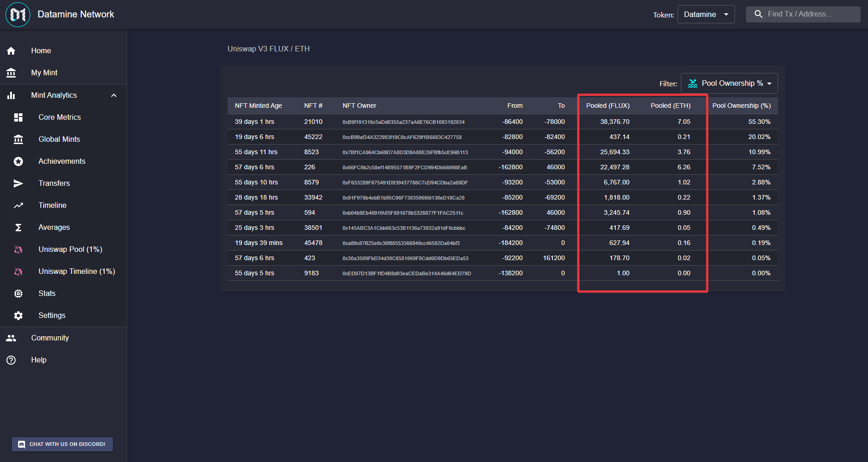Open Uniswap Pool (1%) page
The width and height of the screenshot is (868, 462).
tap(63, 250)
